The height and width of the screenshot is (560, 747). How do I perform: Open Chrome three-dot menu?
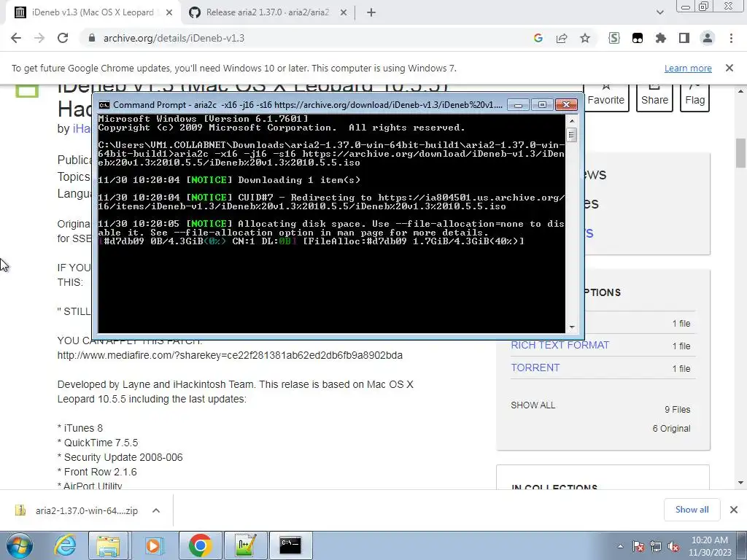tap(731, 38)
